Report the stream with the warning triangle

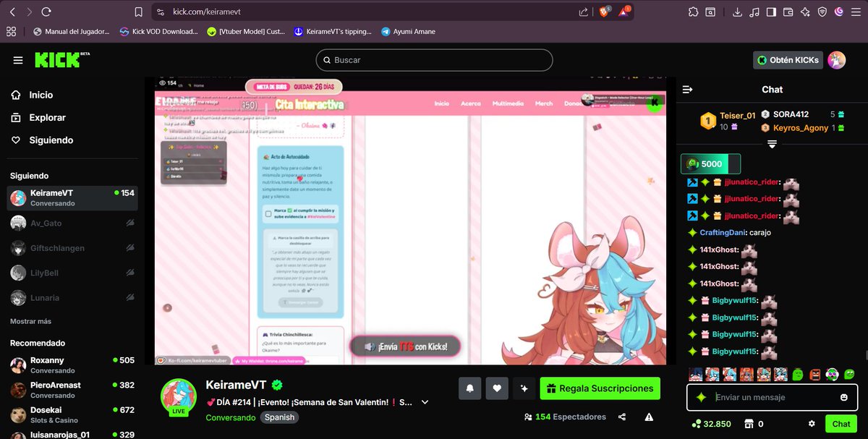point(649,417)
